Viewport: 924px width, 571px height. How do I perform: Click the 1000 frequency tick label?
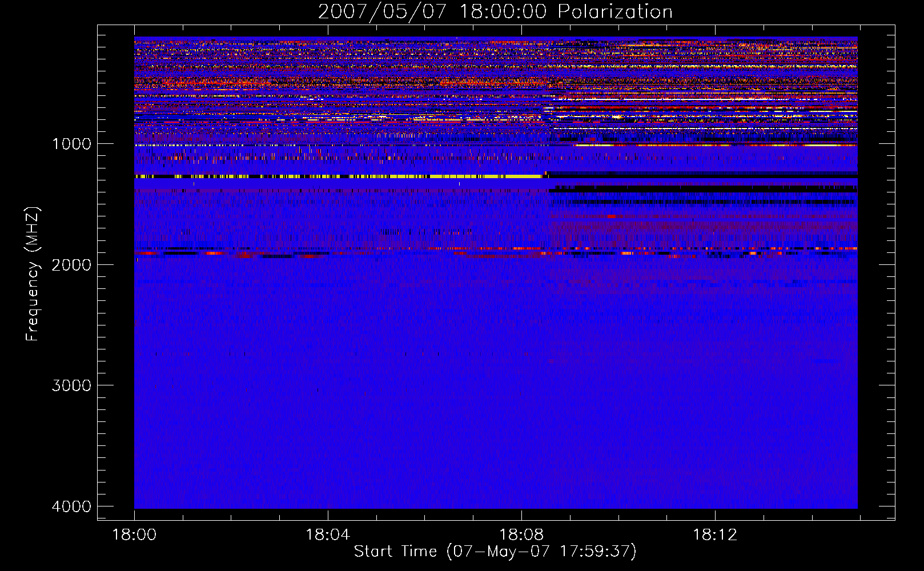click(71, 143)
